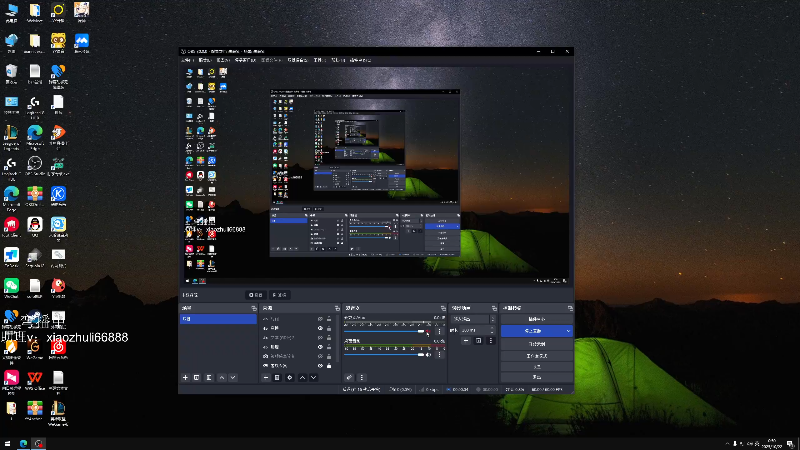This screenshot has width=800, height=450.
Task: Pop out the Controls dock with its header icon
Action: [570, 308]
